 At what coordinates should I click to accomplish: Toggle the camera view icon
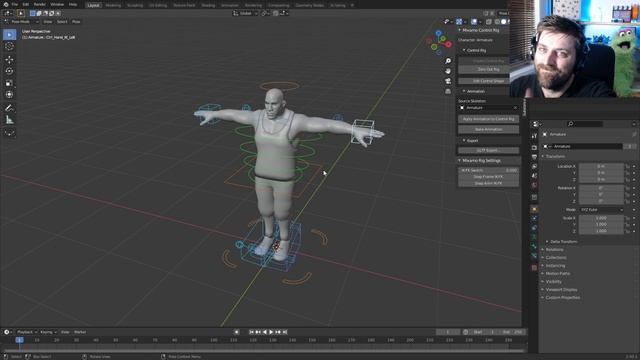(448, 81)
